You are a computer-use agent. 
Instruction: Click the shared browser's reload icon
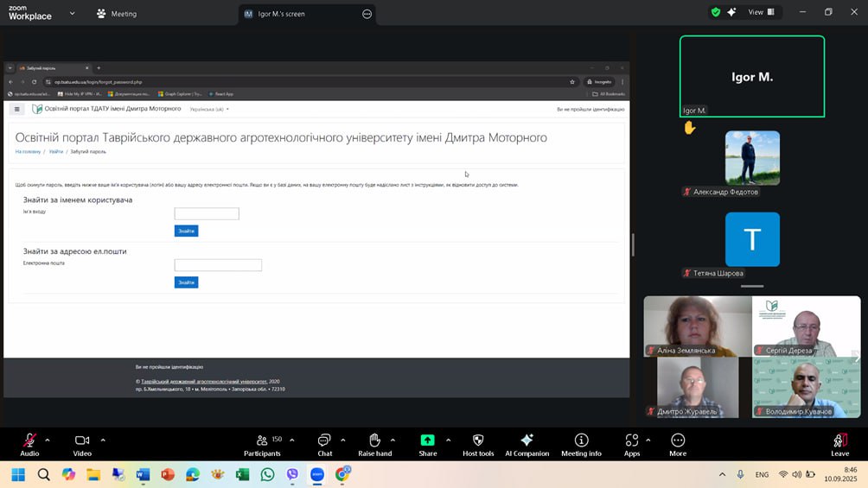[x=35, y=82]
